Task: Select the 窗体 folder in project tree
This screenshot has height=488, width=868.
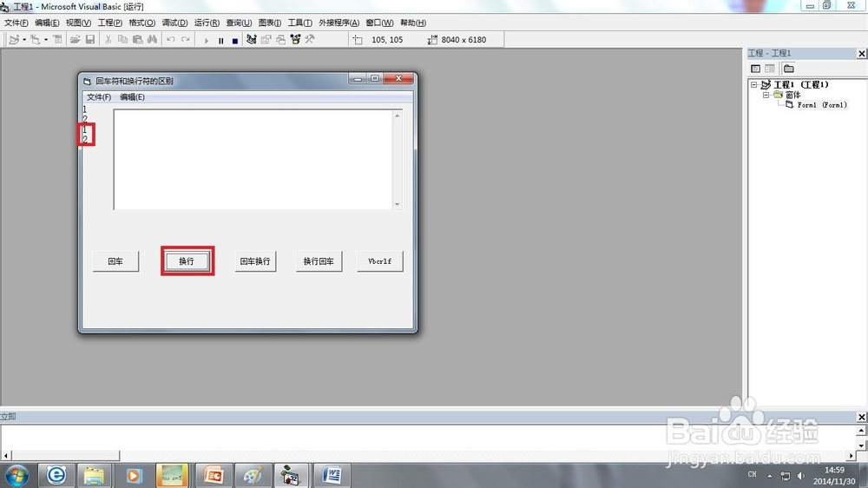Action: (x=792, y=95)
